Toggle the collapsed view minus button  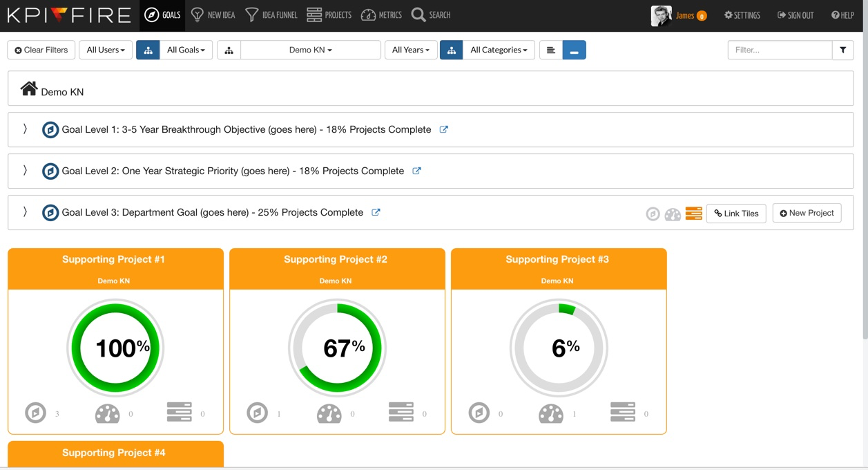pos(574,50)
